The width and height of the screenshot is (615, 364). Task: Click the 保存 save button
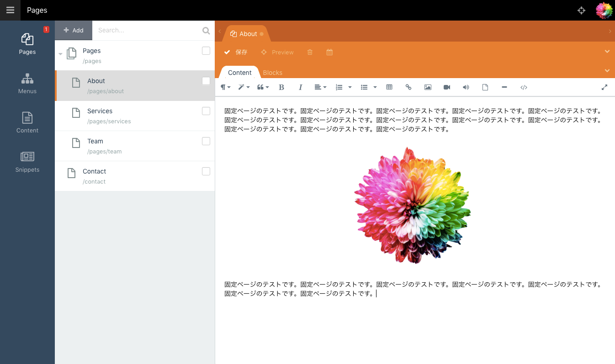point(236,52)
